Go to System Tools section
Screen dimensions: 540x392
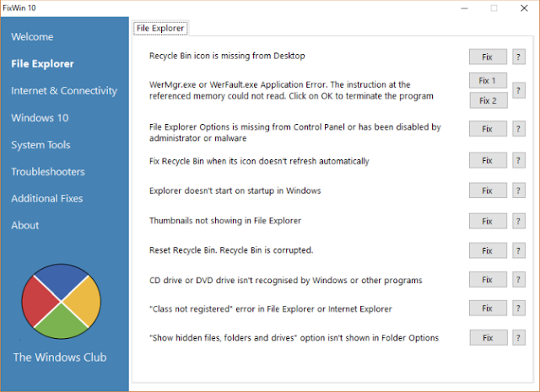(x=40, y=144)
